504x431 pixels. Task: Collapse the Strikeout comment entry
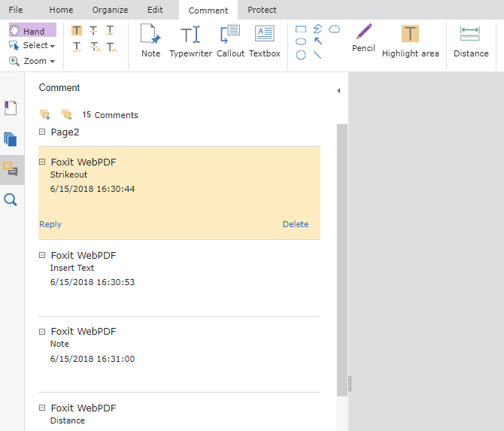coord(42,162)
